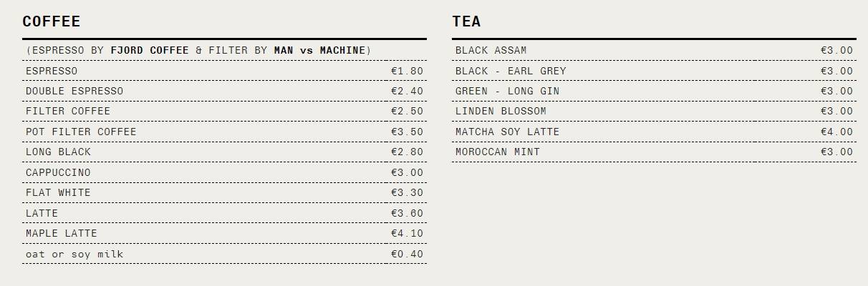Click FILTER COFFEE item
This screenshot has height=286, width=868.
[224, 112]
